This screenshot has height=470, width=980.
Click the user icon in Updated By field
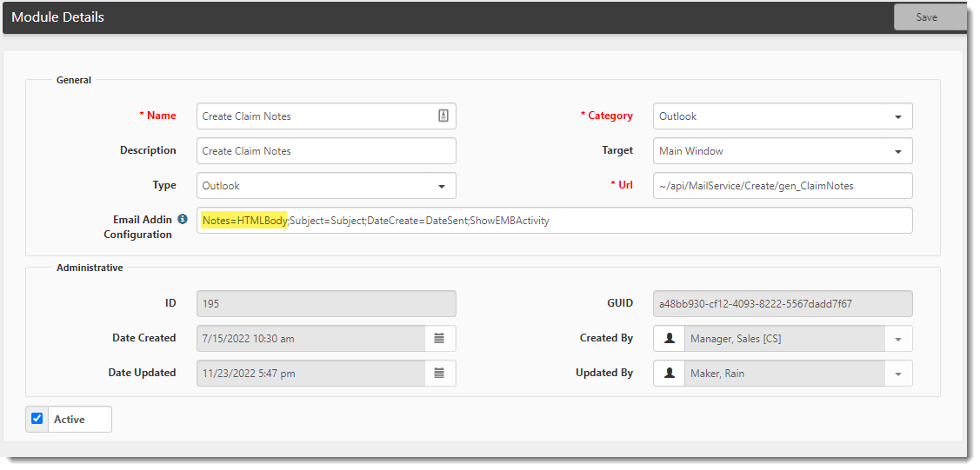(x=669, y=373)
